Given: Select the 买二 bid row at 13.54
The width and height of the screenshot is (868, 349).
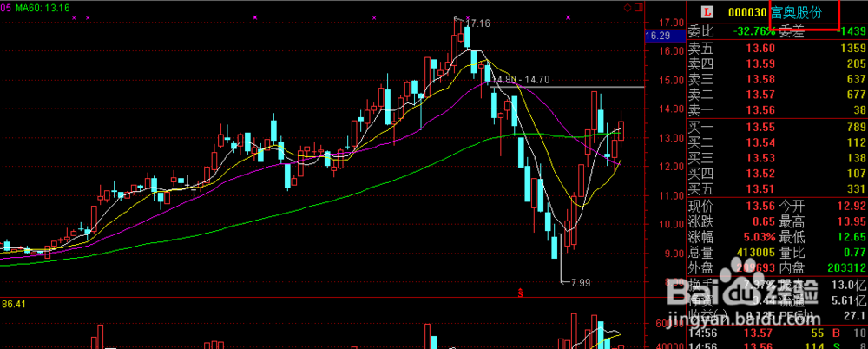Looking at the screenshot, I should (x=777, y=143).
